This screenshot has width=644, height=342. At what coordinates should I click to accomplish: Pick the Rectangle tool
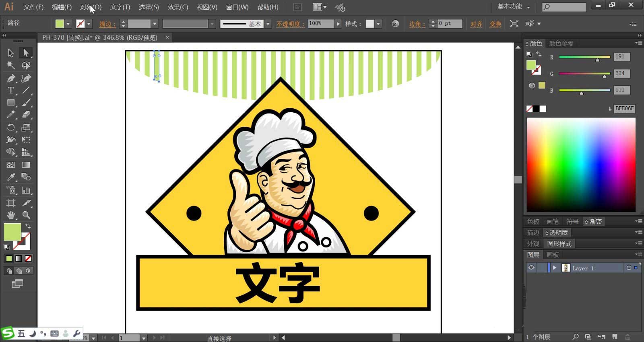pyautogui.click(x=11, y=103)
